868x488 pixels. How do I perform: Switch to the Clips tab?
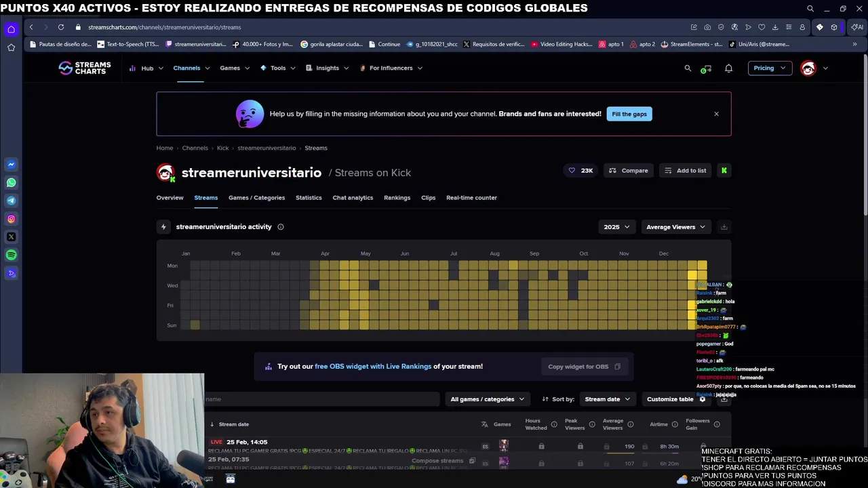(428, 198)
